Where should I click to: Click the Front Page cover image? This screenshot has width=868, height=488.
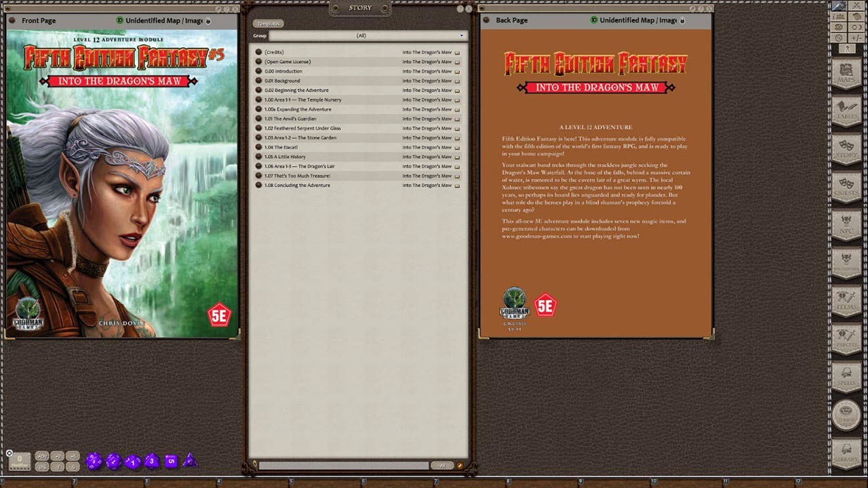pyautogui.click(x=122, y=183)
